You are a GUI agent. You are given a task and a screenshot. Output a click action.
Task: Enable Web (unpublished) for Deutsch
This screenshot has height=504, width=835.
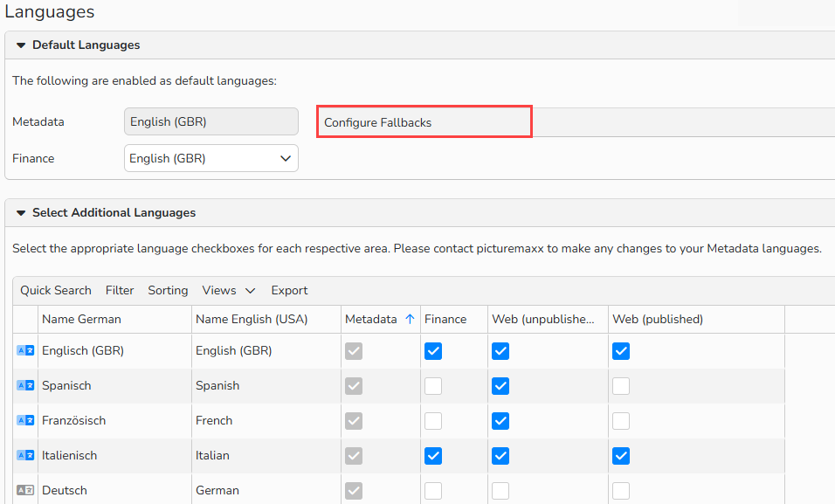tap(500, 491)
